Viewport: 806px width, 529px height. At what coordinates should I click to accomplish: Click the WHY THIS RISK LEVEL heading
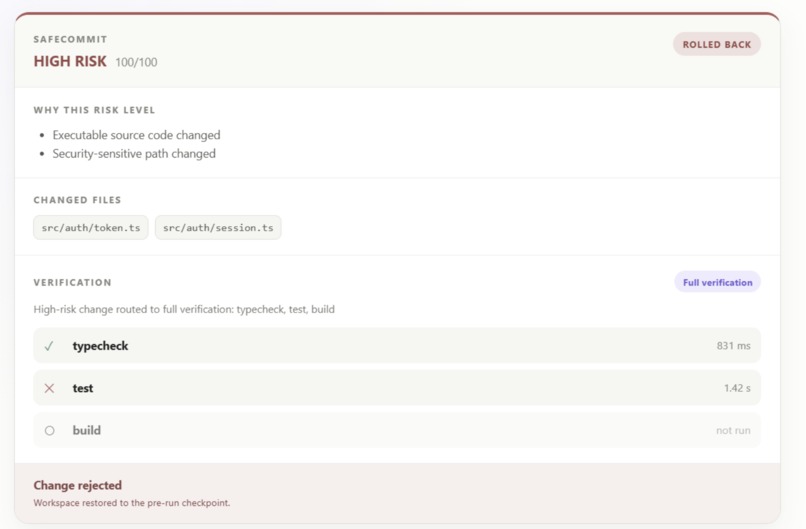tap(94, 110)
